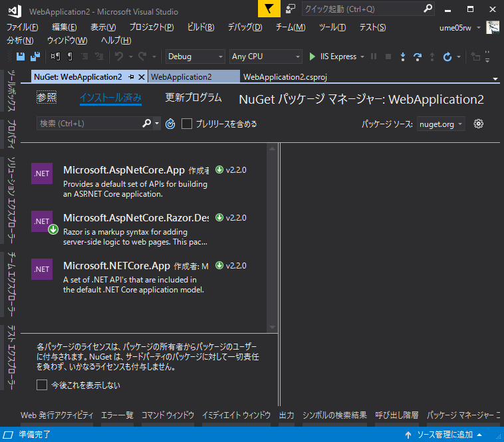The width and height of the screenshot is (504, 442).
Task: Open the ファイル(F) menu
Action: point(22,27)
